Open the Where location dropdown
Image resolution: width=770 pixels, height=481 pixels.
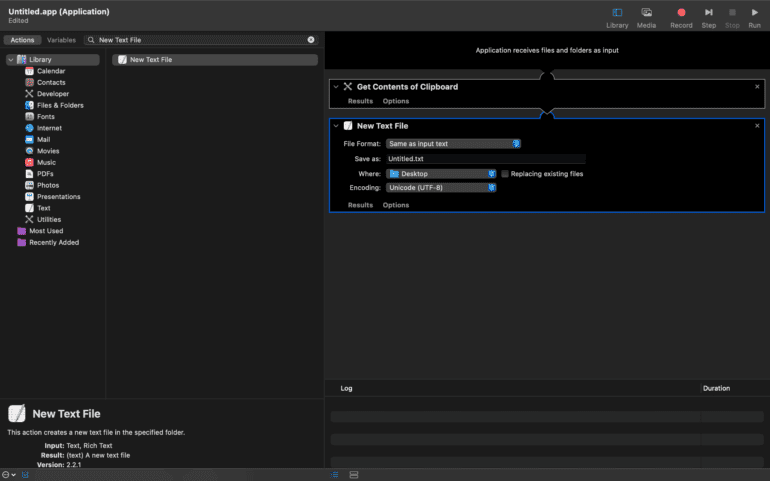pyautogui.click(x=441, y=174)
